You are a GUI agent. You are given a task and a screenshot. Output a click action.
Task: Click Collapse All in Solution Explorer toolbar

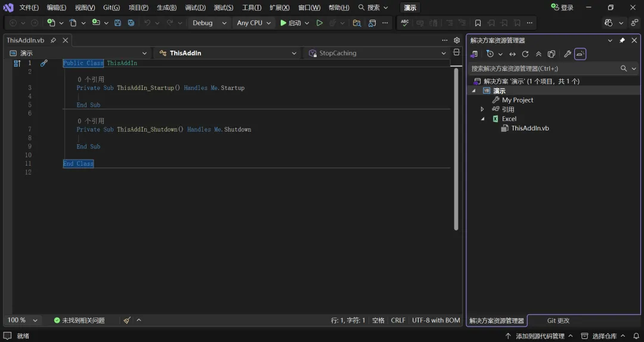pos(538,54)
